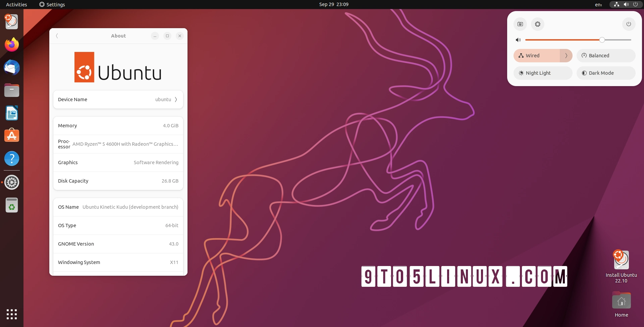Select the GNOME Version 43.0 row

pyautogui.click(x=118, y=244)
